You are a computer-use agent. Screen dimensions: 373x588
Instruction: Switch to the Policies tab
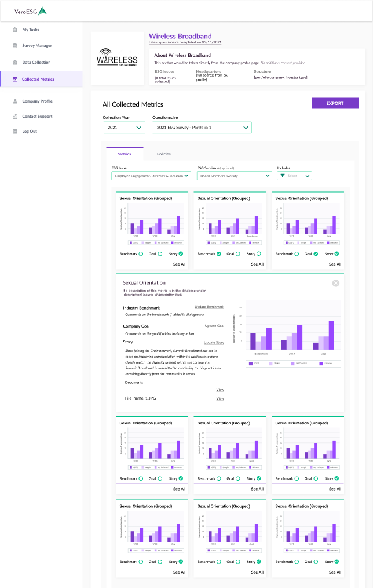click(163, 154)
